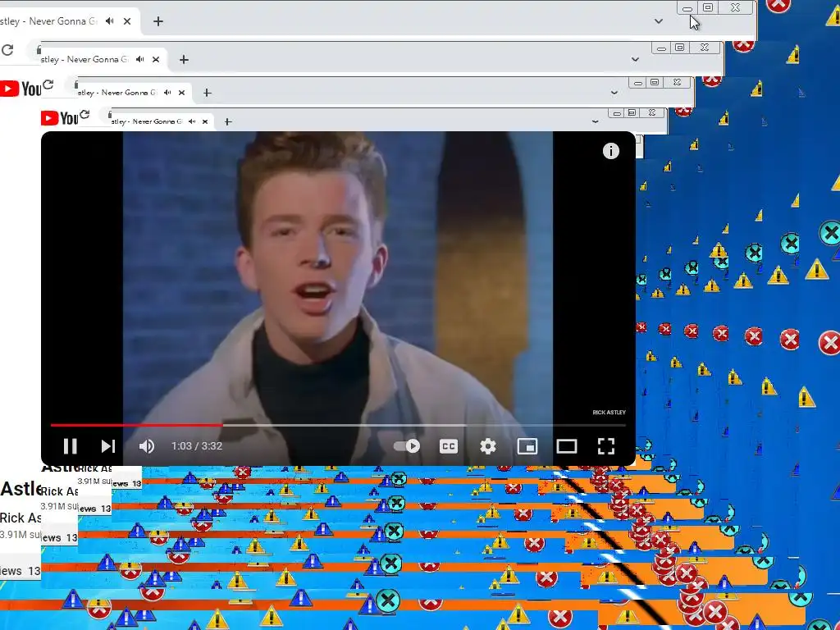
Task: Open the video info card icon
Action: click(610, 151)
